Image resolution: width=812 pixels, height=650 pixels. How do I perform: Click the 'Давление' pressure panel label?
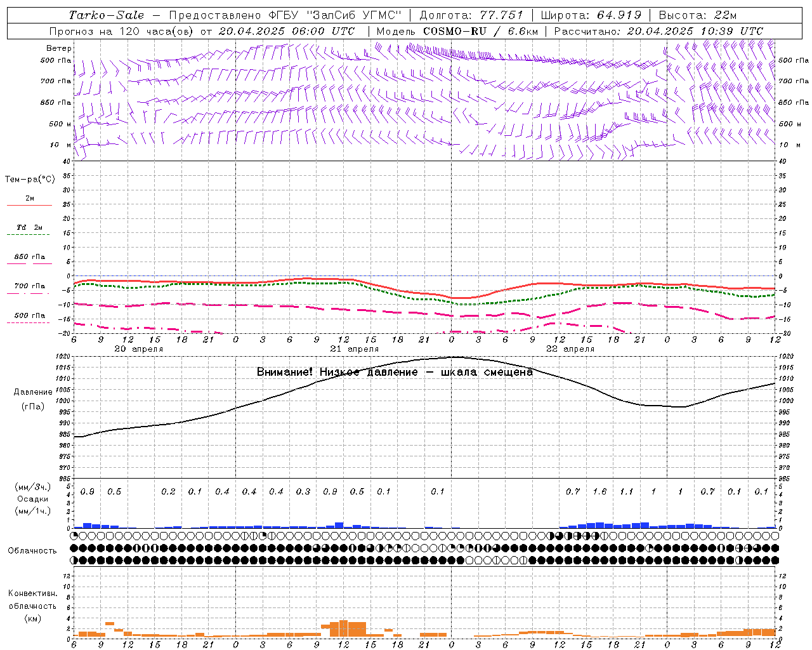pos(33,392)
